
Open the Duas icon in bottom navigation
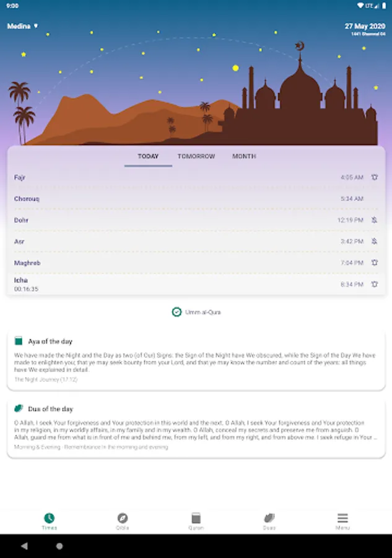click(269, 518)
